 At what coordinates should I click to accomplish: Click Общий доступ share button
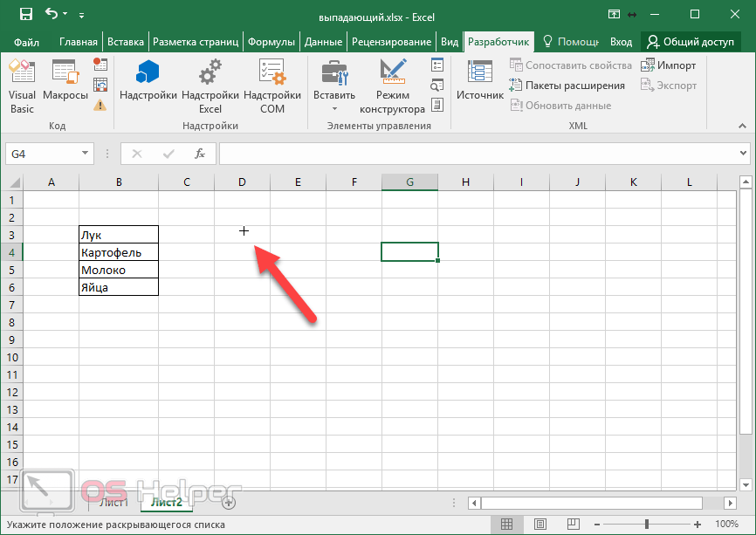pyautogui.click(x=691, y=42)
